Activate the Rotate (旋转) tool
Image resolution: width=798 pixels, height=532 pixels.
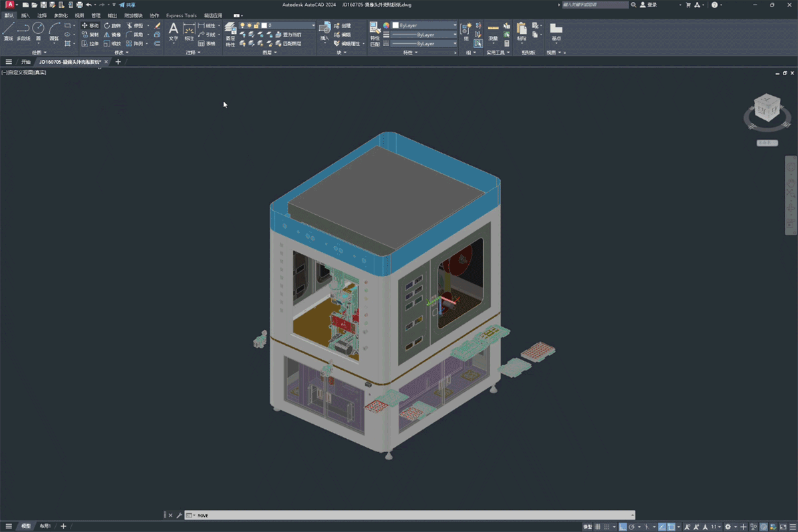(112, 25)
